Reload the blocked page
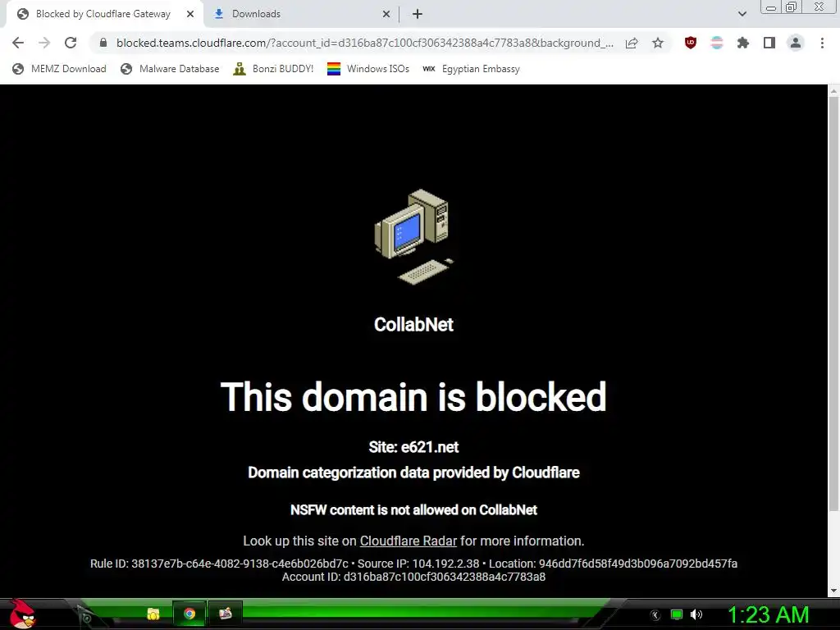 [x=71, y=43]
